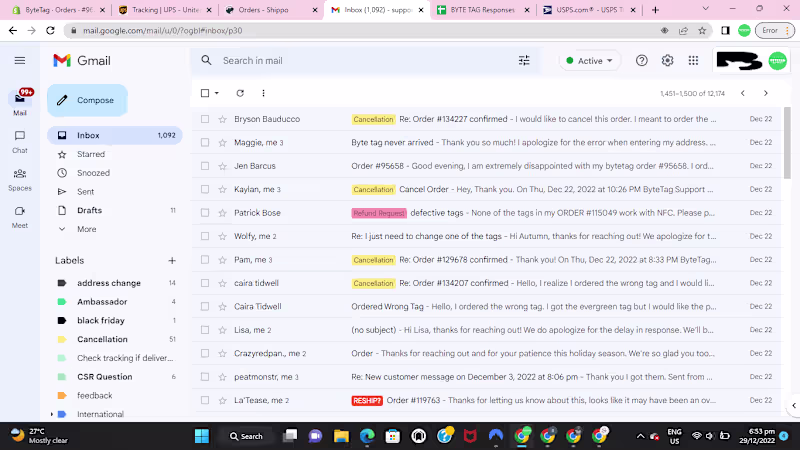Viewport: 800px width, 450px height.
Task: Switch to ByteTag Orders tab
Action: coord(58,10)
